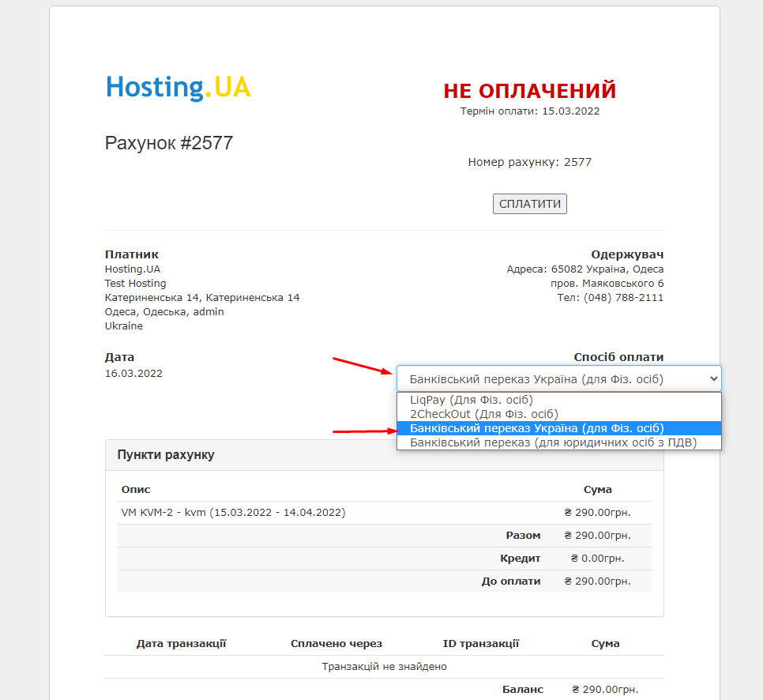This screenshot has height=700, width=763.
Task: Click payer country Ukraine
Action: click(x=123, y=326)
